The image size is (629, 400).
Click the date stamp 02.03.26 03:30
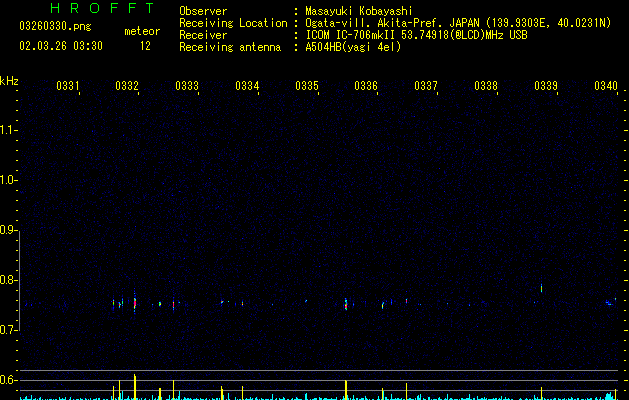(61, 46)
